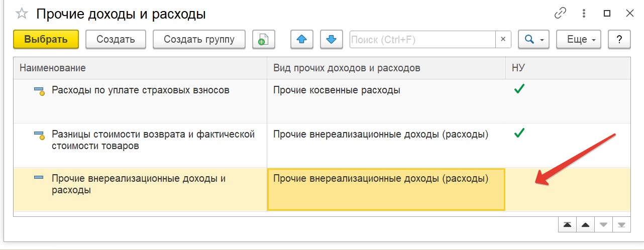This screenshot has height=250, width=644.
Task: Click the create-by-copying icon with the green plus
Action: click(x=264, y=39)
